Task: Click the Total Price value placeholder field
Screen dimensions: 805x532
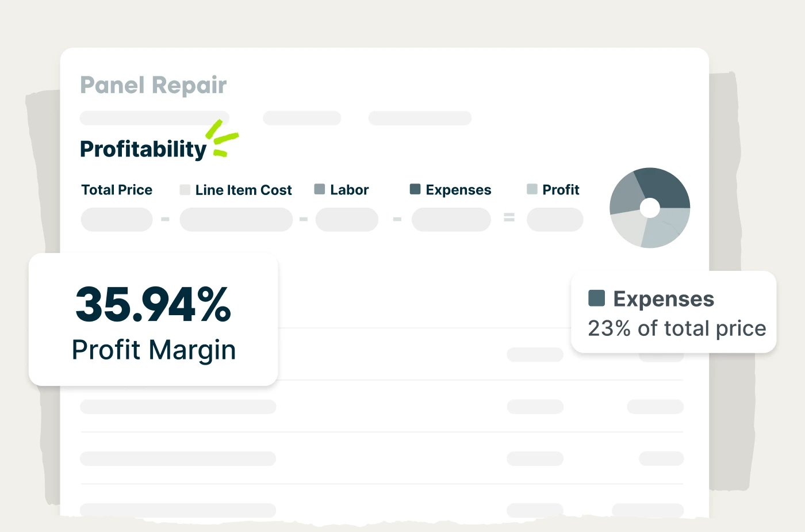Action: coord(117,219)
